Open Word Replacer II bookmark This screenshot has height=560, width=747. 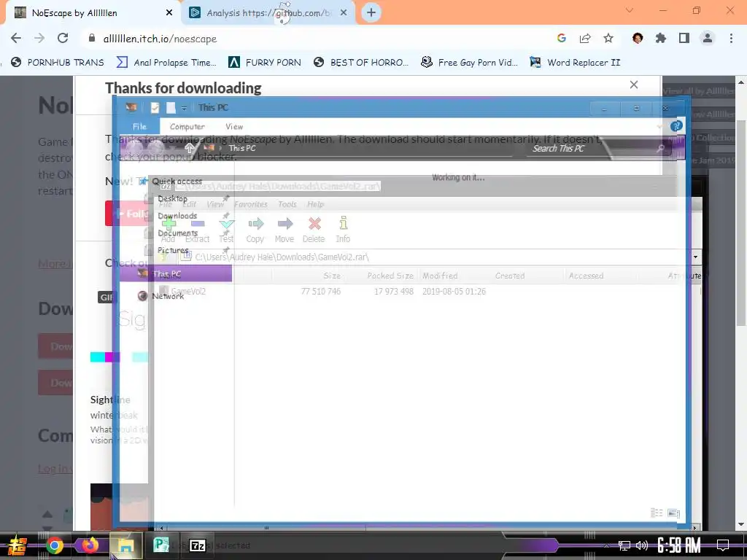(576, 63)
